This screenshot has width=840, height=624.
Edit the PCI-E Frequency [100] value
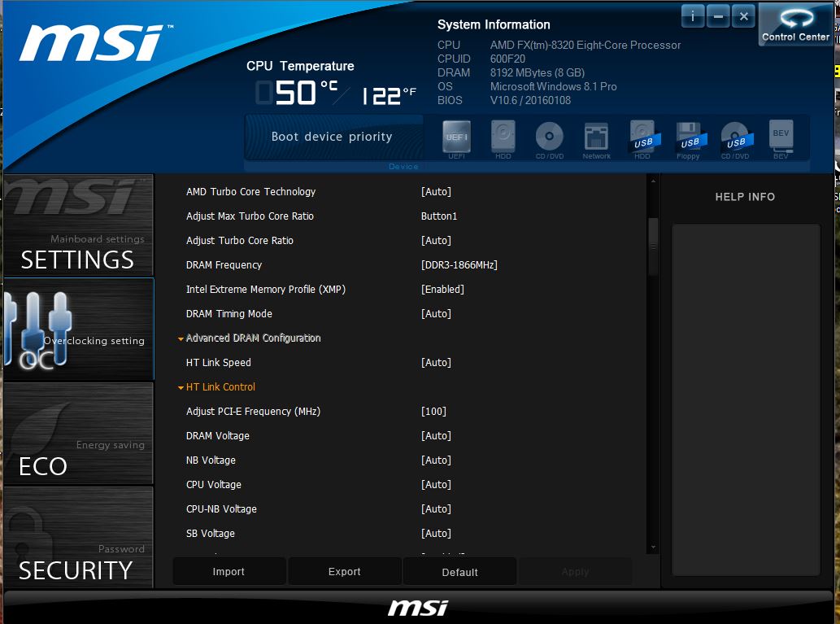click(x=433, y=411)
